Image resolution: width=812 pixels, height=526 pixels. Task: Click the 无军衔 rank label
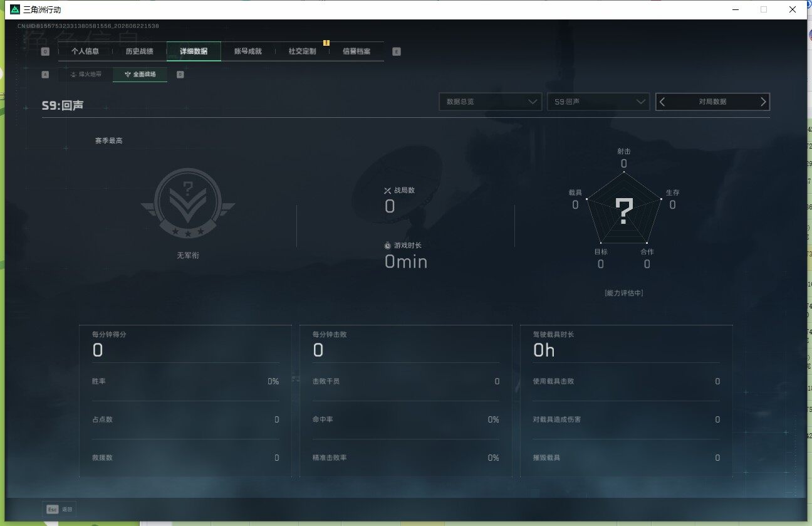[188, 256]
